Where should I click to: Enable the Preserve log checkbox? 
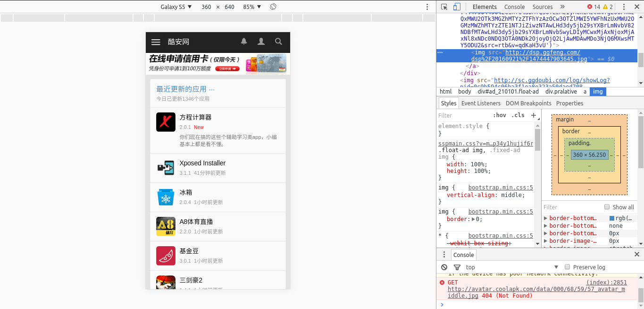(x=568, y=267)
